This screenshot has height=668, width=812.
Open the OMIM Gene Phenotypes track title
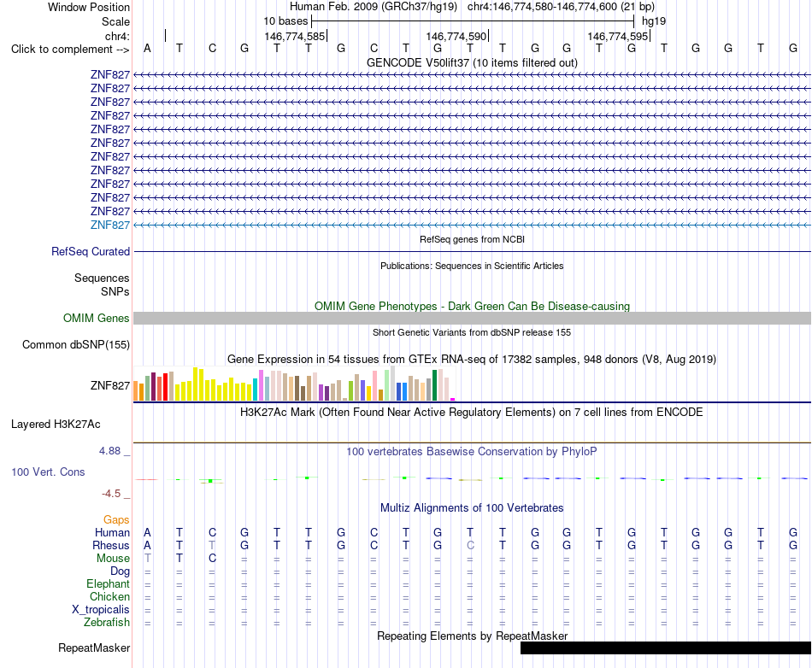[472, 307]
